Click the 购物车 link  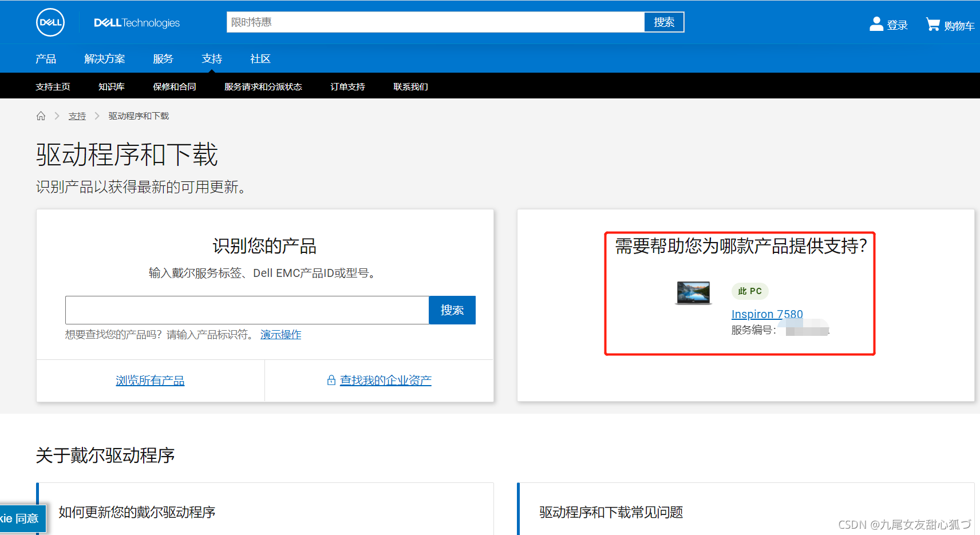(959, 26)
